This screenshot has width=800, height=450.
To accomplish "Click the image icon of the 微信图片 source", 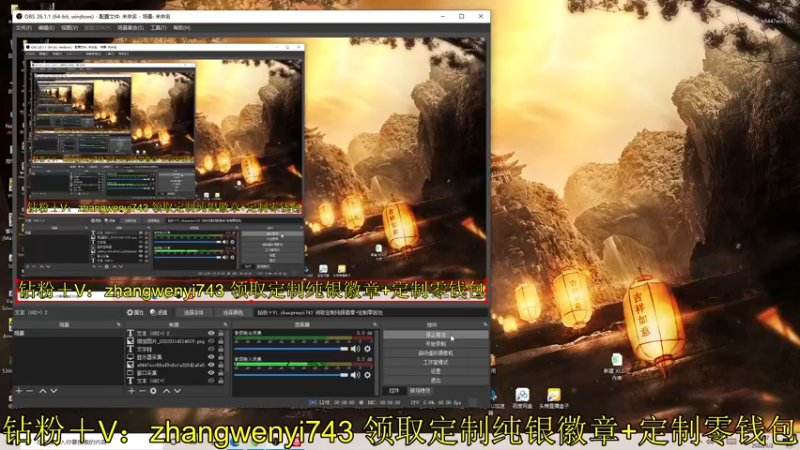I will (x=131, y=341).
